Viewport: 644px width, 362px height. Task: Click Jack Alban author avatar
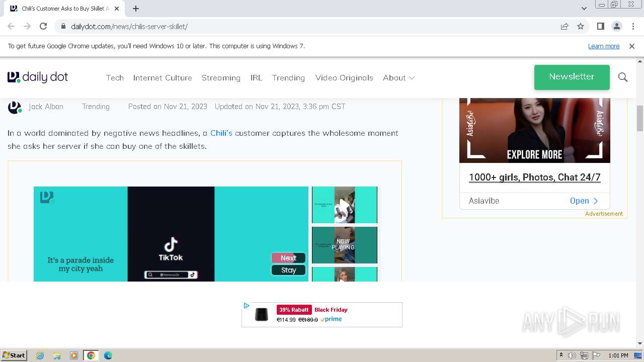pos(15,107)
